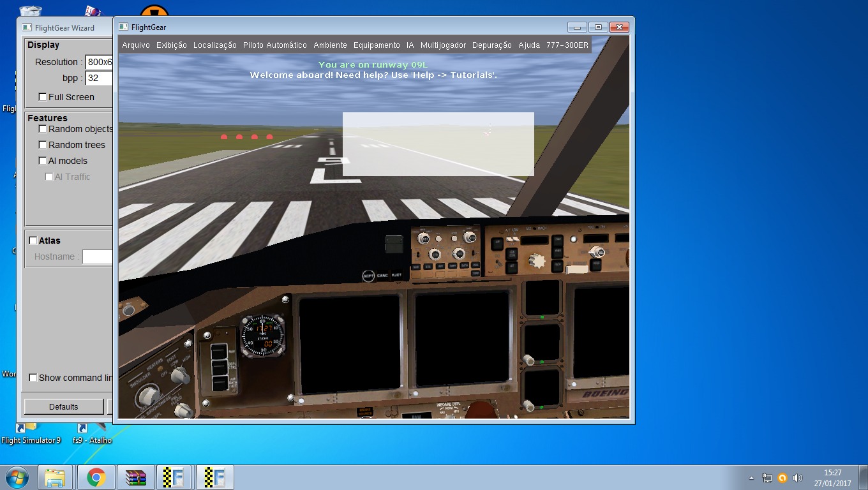
Task: Select the first FlightGear taskbar button
Action: pyautogui.click(x=174, y=477)
